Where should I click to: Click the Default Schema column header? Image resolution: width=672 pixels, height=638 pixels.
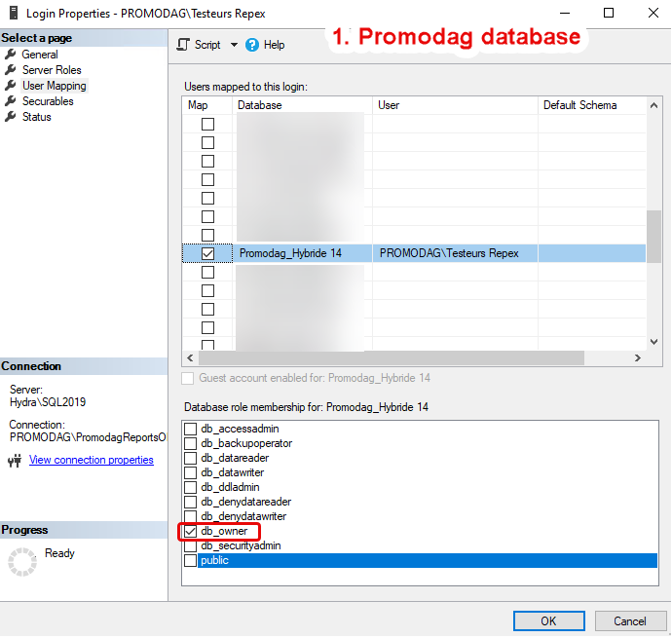(x=592, y=105)
